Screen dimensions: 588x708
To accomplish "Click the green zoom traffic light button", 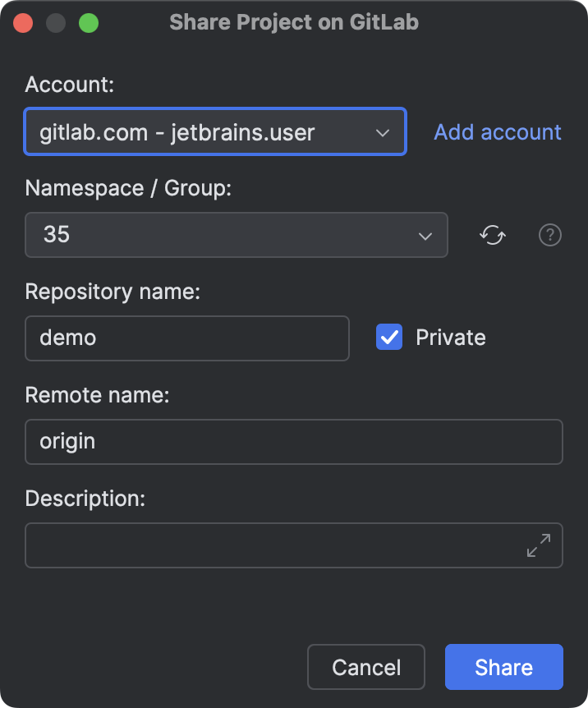I will (89, 22).
